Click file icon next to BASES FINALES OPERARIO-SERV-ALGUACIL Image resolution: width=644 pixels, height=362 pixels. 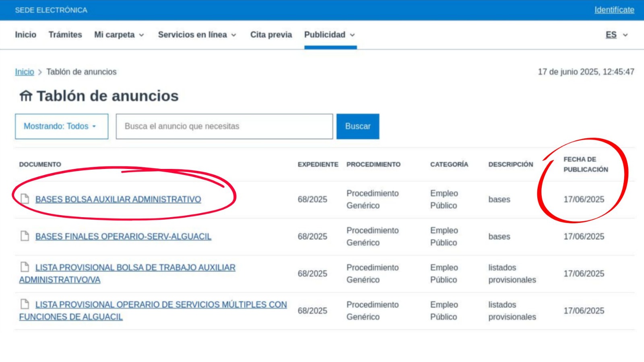(x=25, y=236)
